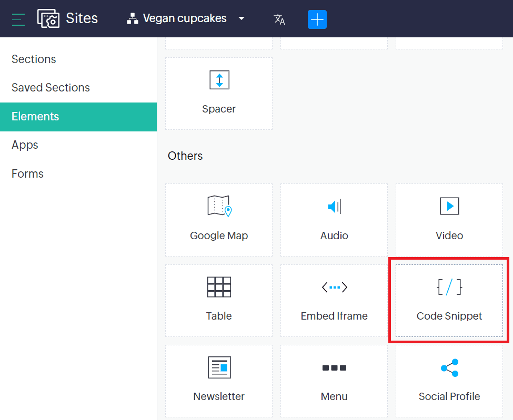
Task: Click the Table label text
Action: coord(219,316)
